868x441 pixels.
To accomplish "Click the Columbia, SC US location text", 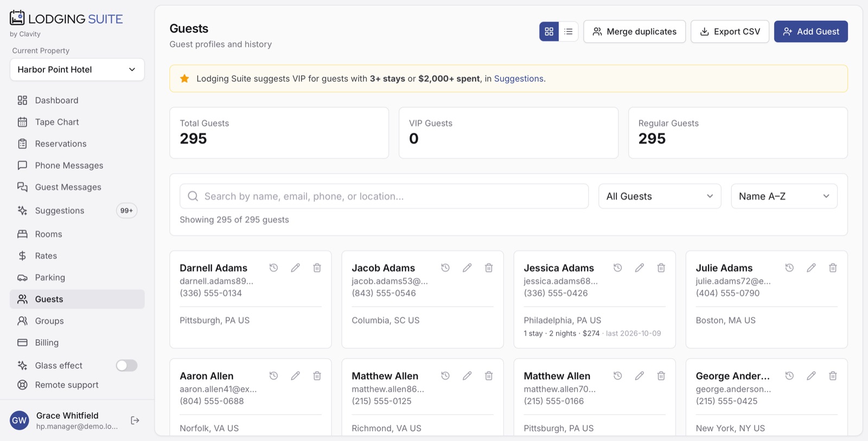I will click(385, 320).
